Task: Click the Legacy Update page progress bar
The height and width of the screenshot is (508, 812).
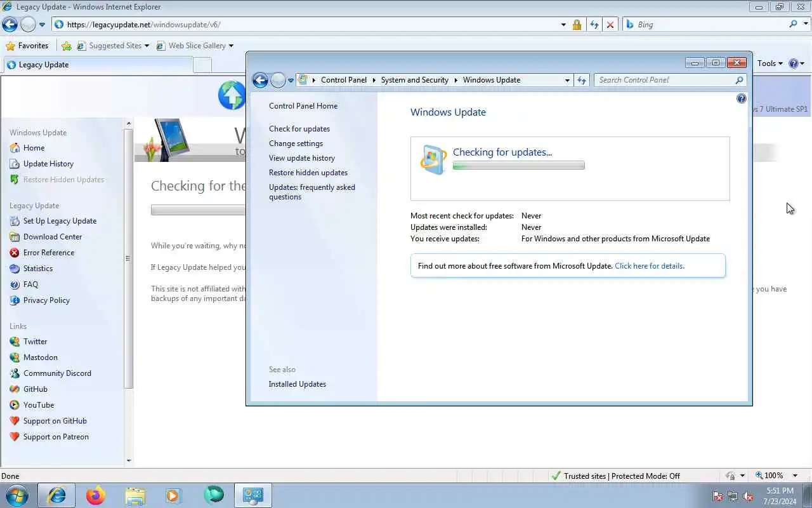Action: tap(198, 210)
